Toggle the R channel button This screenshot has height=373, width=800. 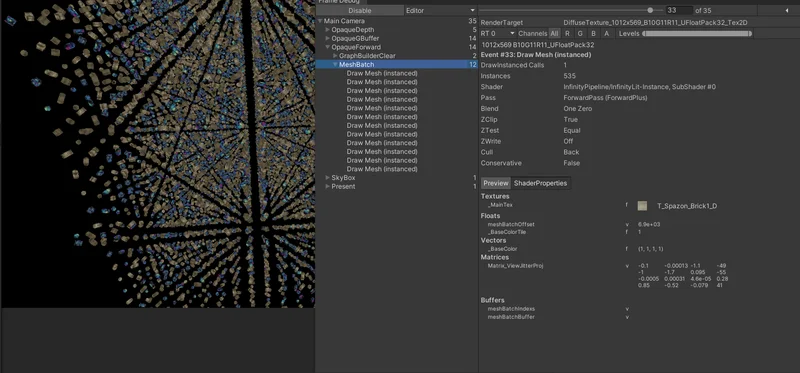[567, 34]
